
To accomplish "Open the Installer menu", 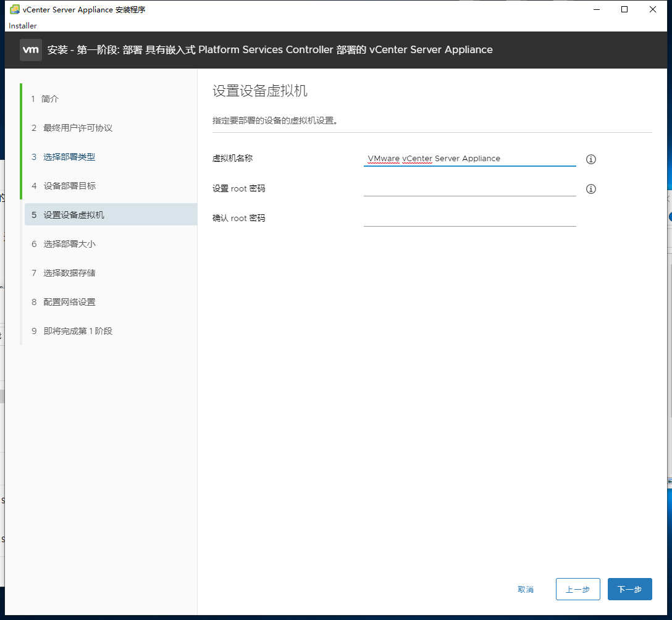I will coord(23,26).
